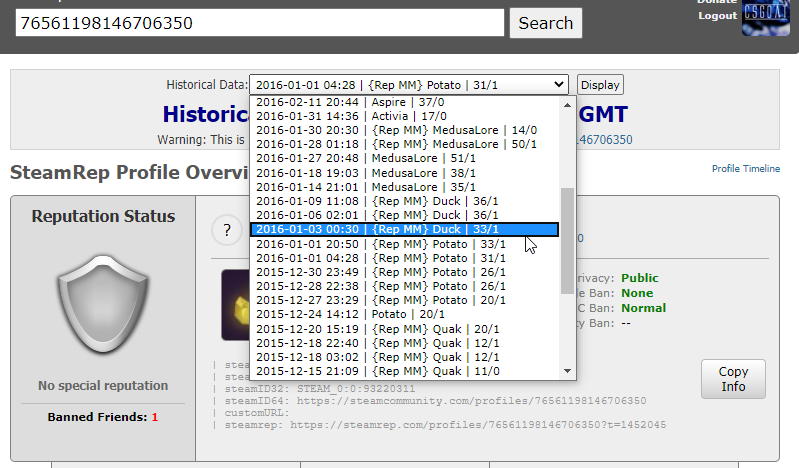Click the Normal ban status text
Viewport: 799px width, 468px height.
(644, 308)
